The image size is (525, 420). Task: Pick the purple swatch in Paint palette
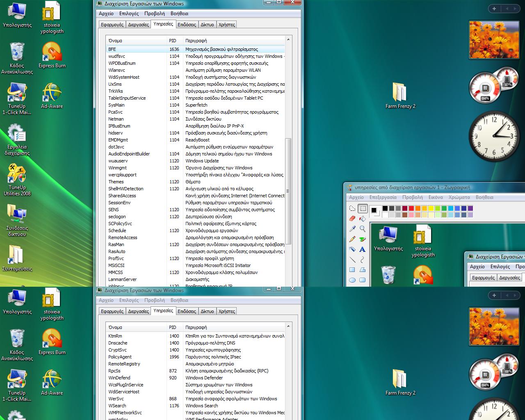click(x=470, y=208)
